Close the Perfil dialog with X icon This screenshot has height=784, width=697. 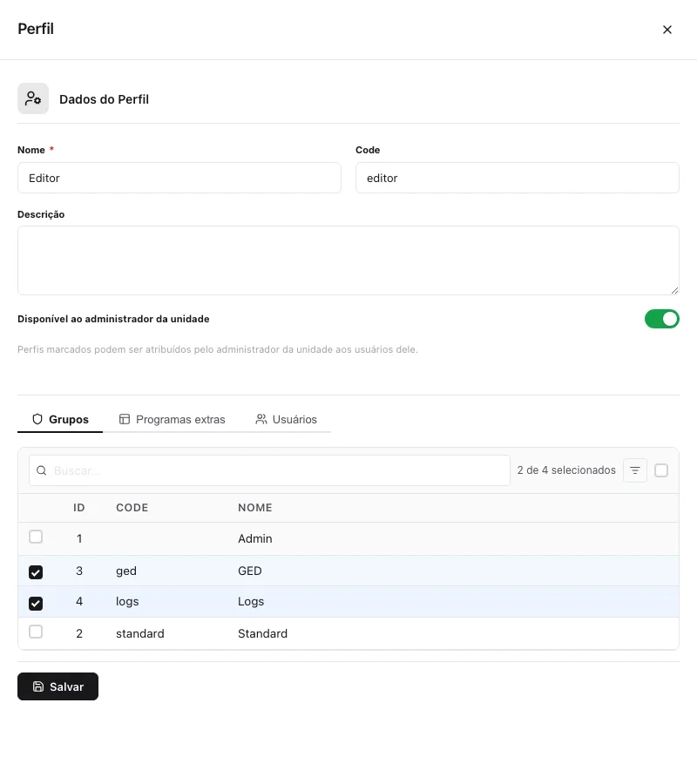tap(667, 30)
